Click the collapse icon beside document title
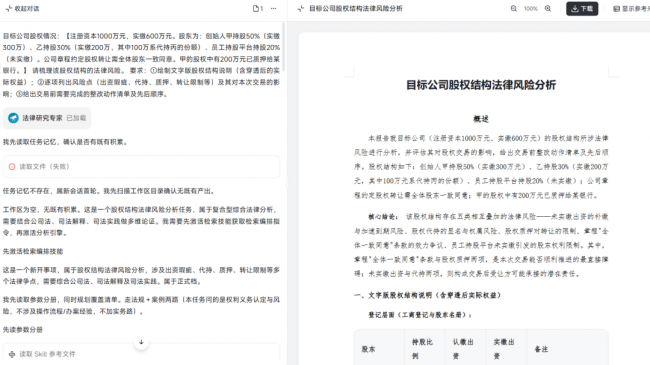Viewport: 650px width, 365px height. coord(301,8)
